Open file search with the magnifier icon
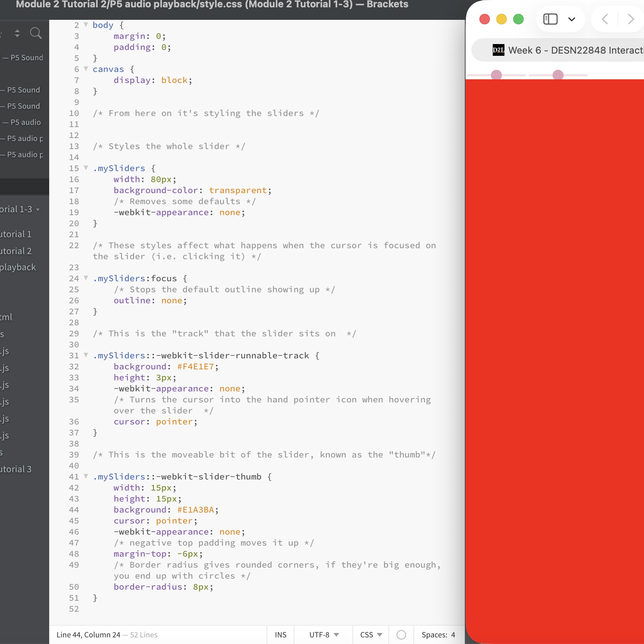Viewport: 644px width, 644px height. point(36,33)
